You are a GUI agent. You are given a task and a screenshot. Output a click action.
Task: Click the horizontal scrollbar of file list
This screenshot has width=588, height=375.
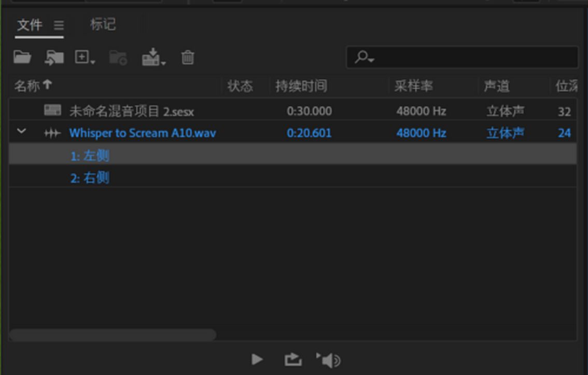(x=113, y=335)
